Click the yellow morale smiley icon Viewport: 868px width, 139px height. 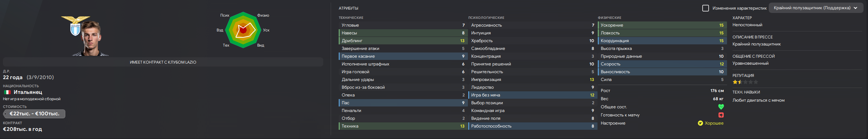pyautogui.click(x=700, y=123)
